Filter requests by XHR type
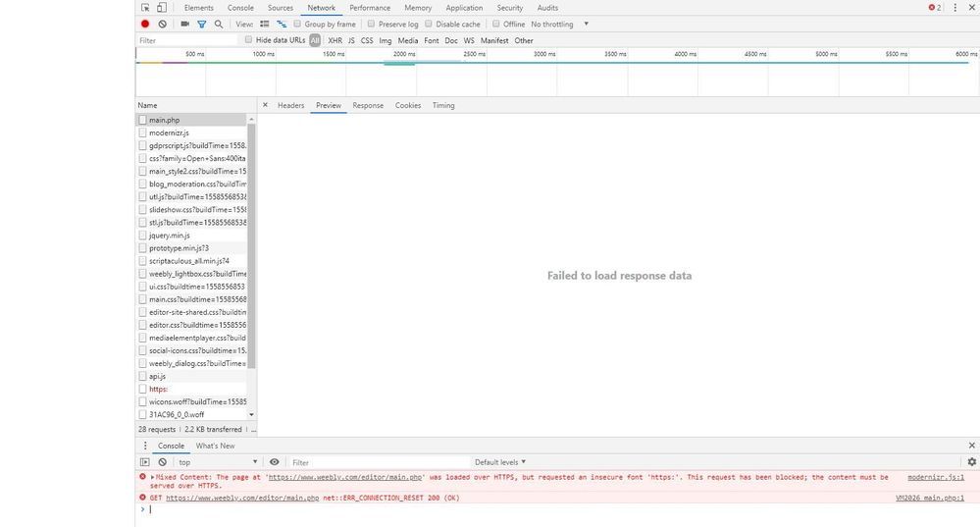This screenshot has width=980, height=527. point(335,40)
